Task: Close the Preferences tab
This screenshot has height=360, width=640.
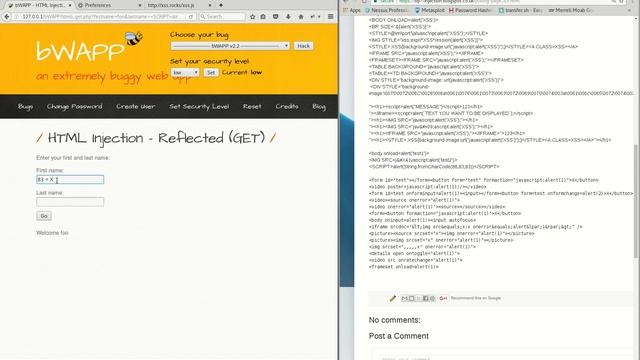Action: click(x=140, y=5)
